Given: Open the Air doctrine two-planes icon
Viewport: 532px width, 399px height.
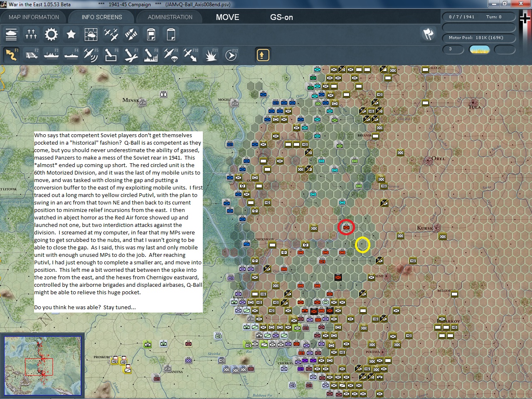Looking at the screenshot, I should click(x=111, y=34).
